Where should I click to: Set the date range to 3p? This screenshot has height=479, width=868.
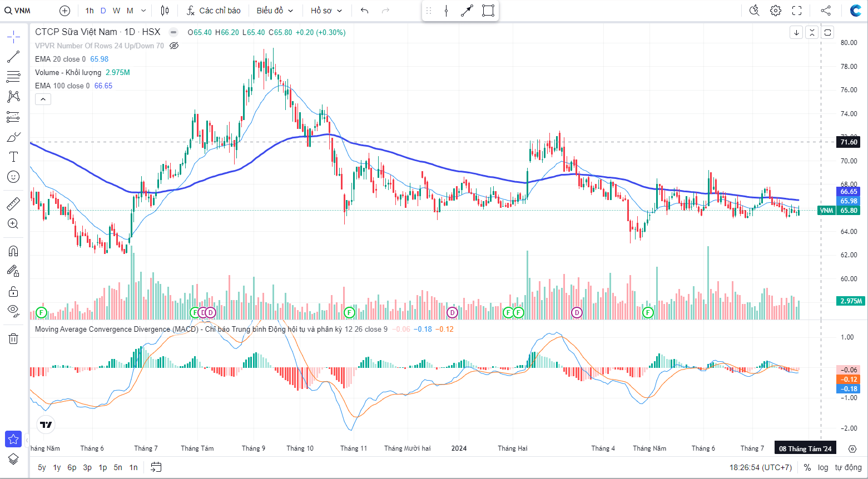coord(87,467)
